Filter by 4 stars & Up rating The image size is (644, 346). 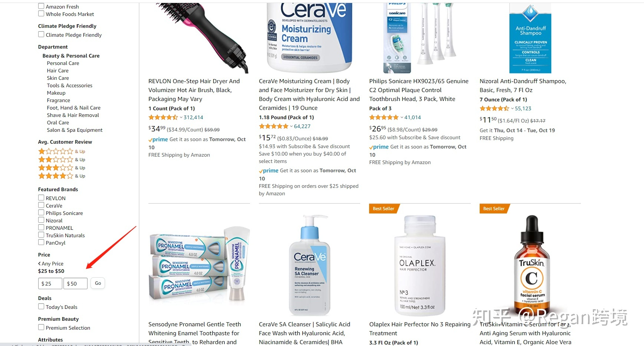click(x=62, y=176)
